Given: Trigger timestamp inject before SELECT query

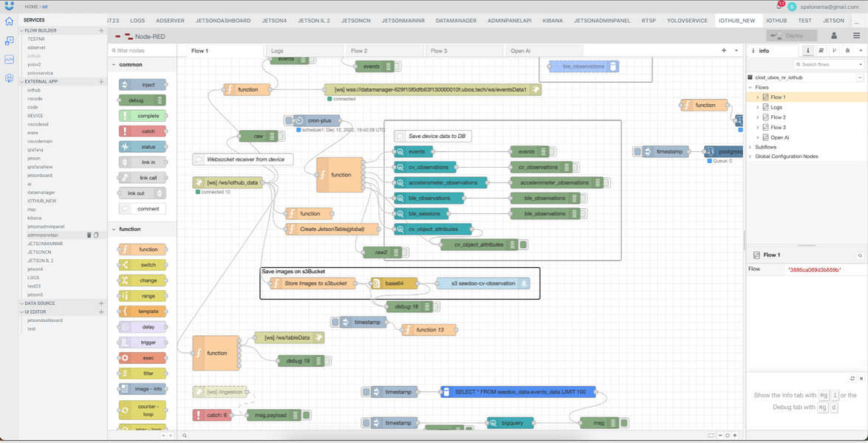Looking at the screenshot, I should (x=366, y=391).
